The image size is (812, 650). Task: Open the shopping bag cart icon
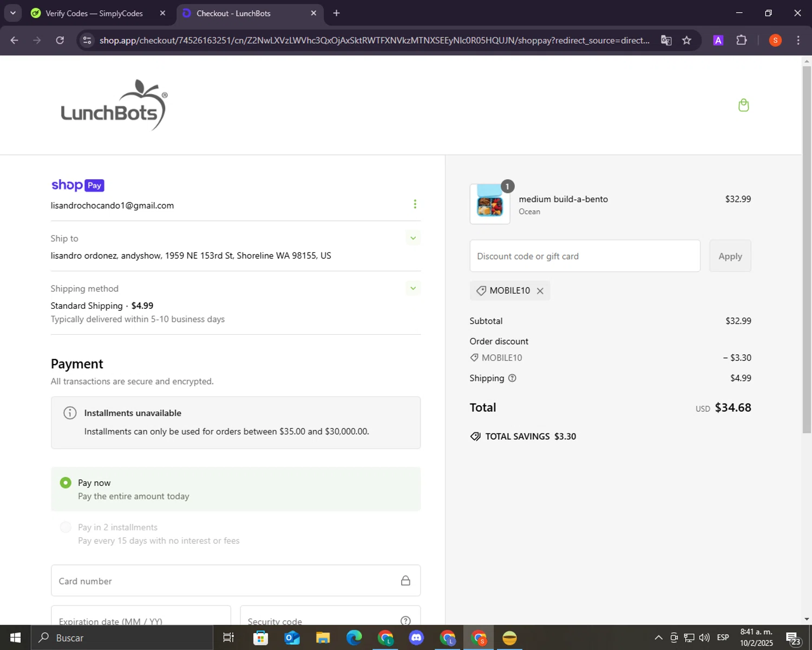(x=743, y=105)
